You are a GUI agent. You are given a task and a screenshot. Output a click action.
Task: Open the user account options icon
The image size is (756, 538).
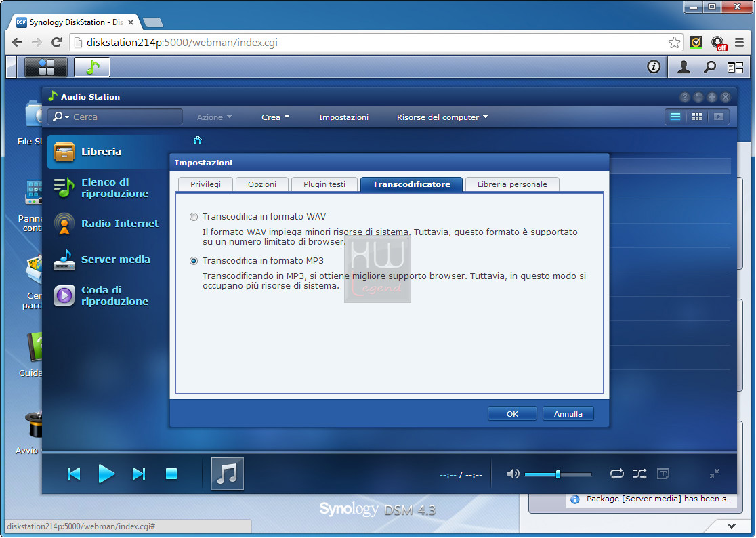click(x=684, y=67)
